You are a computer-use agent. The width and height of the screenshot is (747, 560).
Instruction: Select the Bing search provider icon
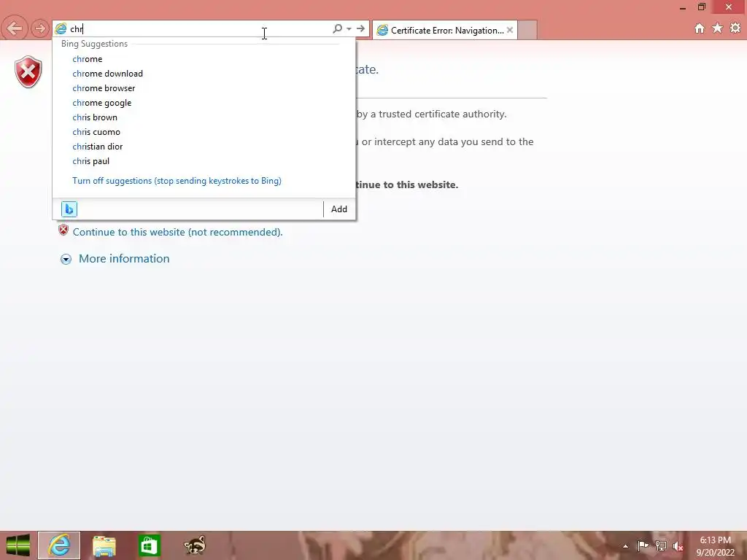[69, 209]
